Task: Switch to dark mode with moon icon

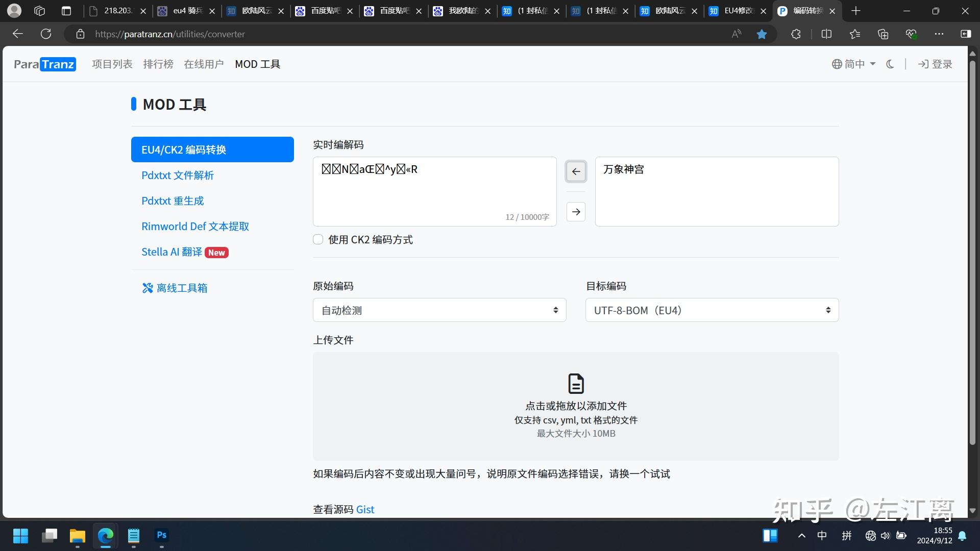Action: tap(890, 64)
